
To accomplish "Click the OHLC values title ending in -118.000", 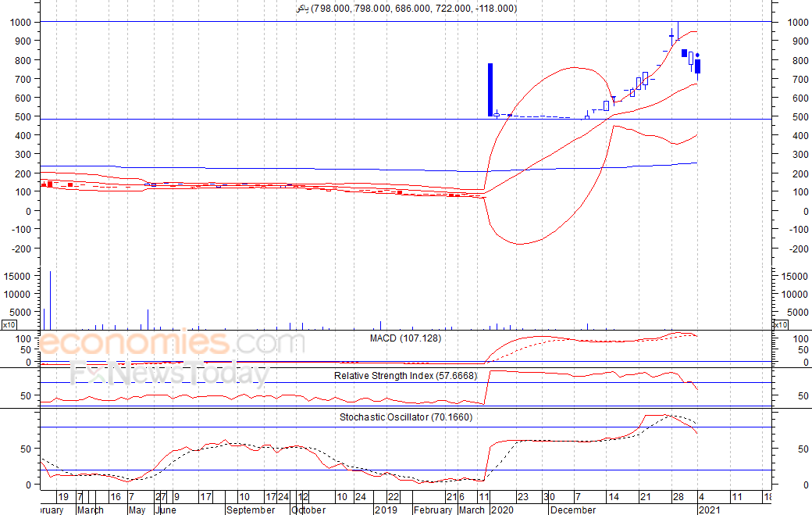I will (407, 9).
